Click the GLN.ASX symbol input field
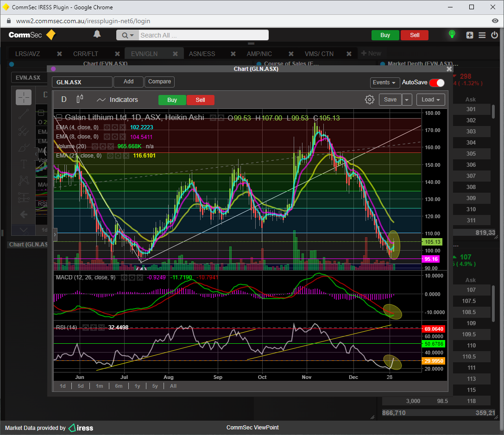The height and width of the screenshot is (435, 504). [82, 82]
